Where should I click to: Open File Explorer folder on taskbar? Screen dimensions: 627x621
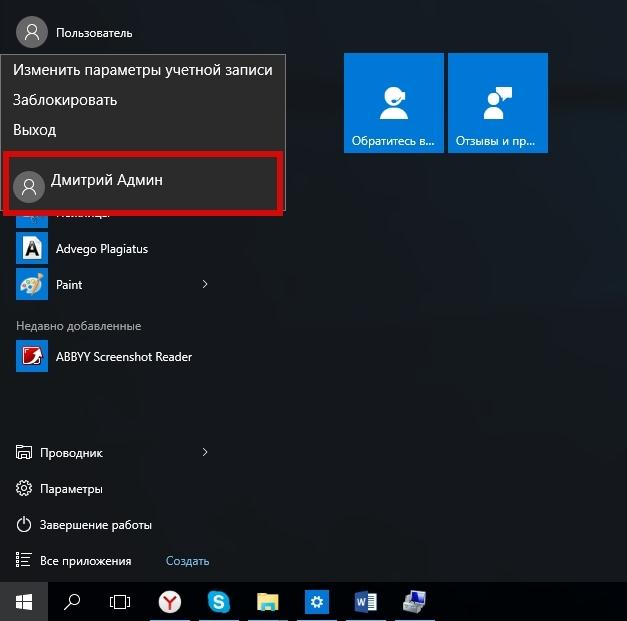[268, 601]
